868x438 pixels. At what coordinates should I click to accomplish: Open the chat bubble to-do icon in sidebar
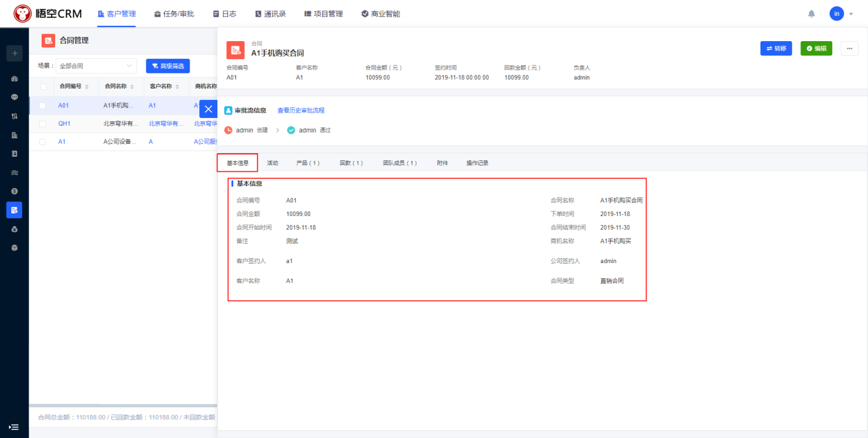pos(14,97)
